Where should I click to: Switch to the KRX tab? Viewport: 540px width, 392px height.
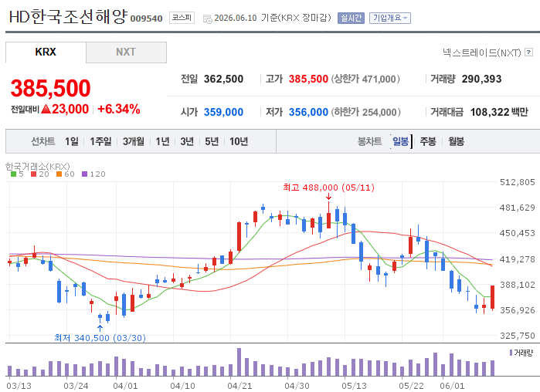46,52
